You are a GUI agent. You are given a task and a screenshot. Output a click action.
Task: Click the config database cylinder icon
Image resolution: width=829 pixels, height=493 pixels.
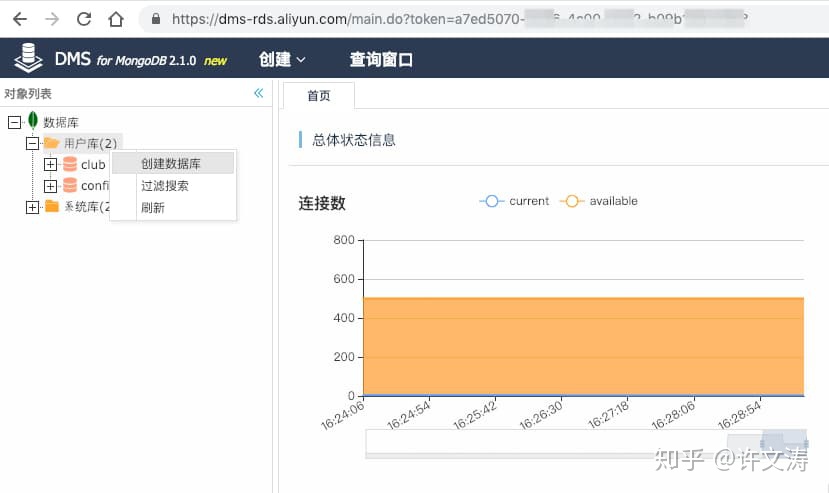pos(70,185)
